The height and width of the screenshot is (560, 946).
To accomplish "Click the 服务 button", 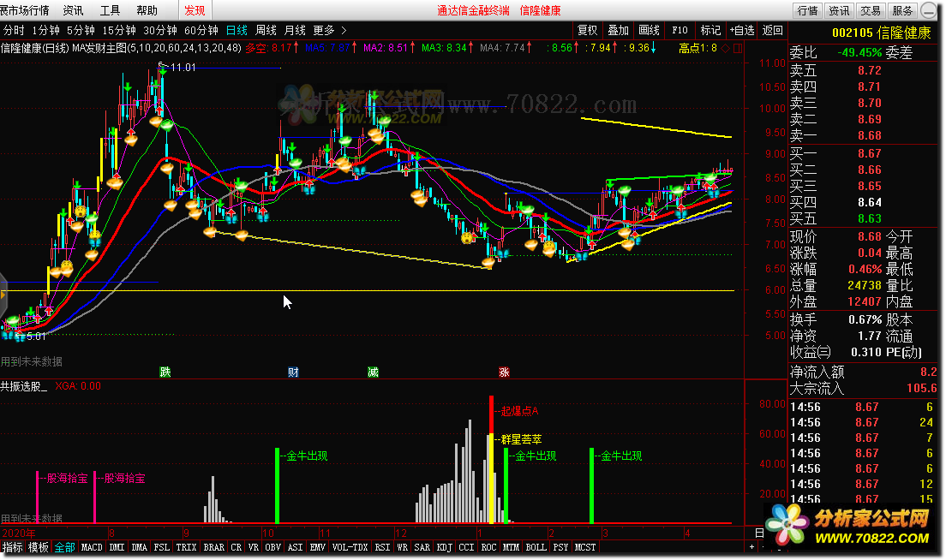I will pyautogui.click(x=902, y=10).
